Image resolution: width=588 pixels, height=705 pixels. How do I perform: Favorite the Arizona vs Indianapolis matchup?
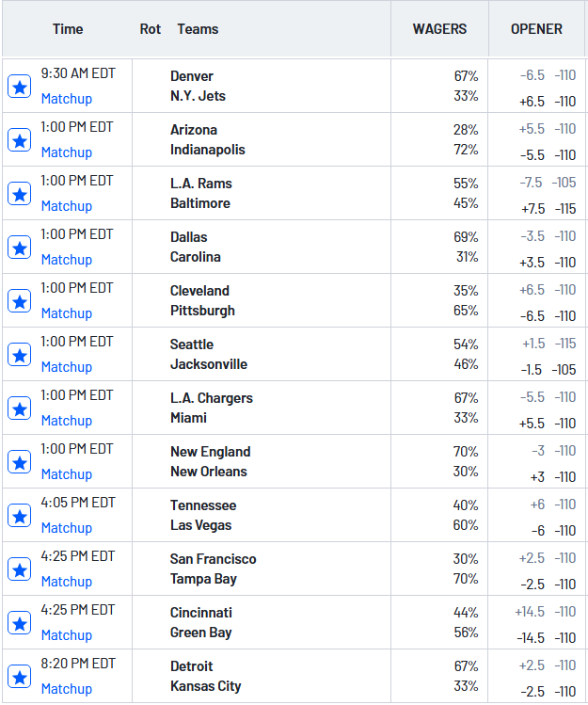[x=19, y=140]
